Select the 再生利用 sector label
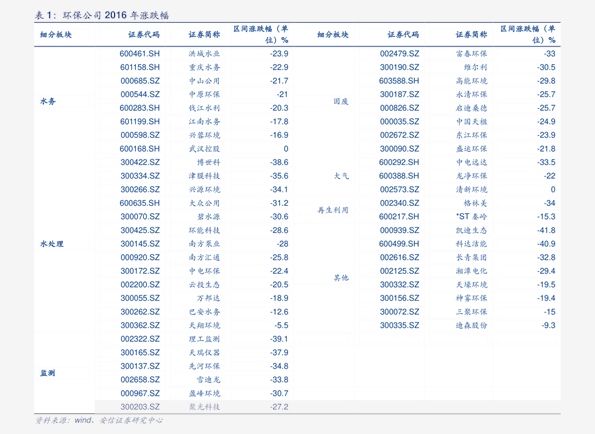The height and width of the screenshot is (434, 595). tap(333, 210)
